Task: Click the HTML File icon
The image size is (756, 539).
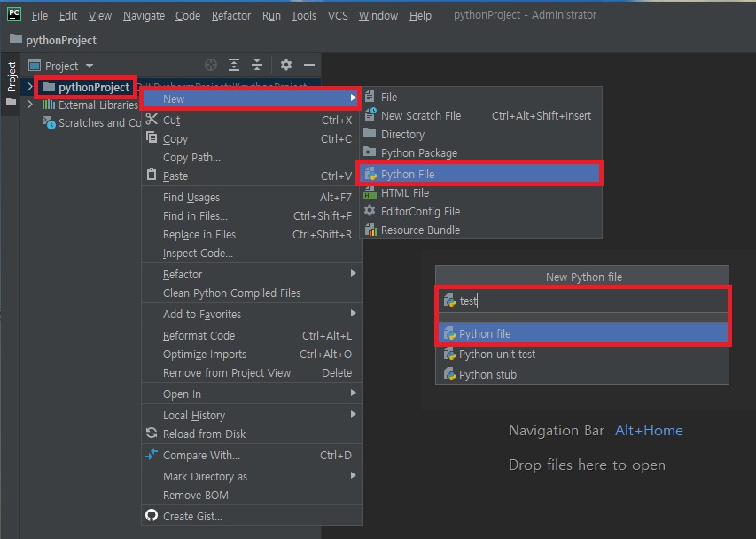Action: pos(370,192)
